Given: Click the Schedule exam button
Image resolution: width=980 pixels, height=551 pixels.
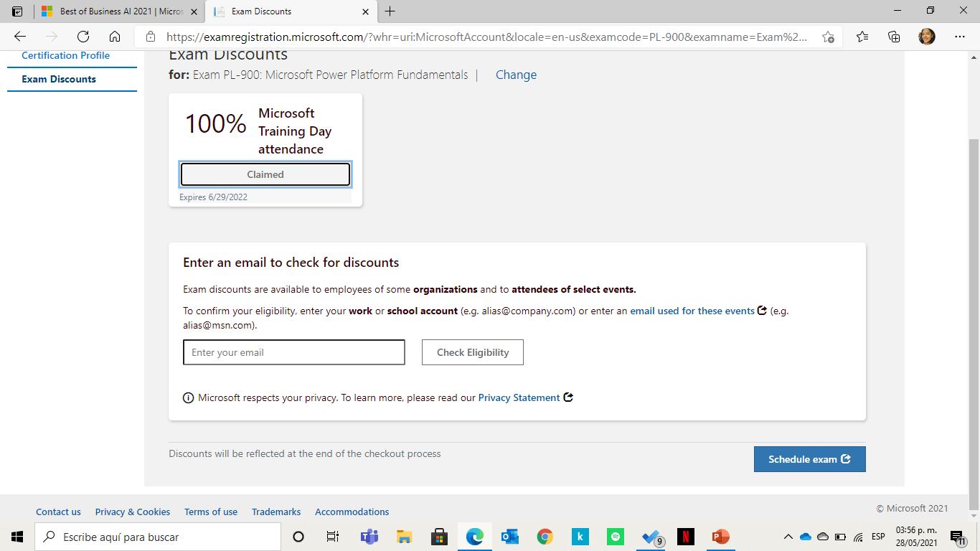Looking at the screenshot, I should 809,459.
